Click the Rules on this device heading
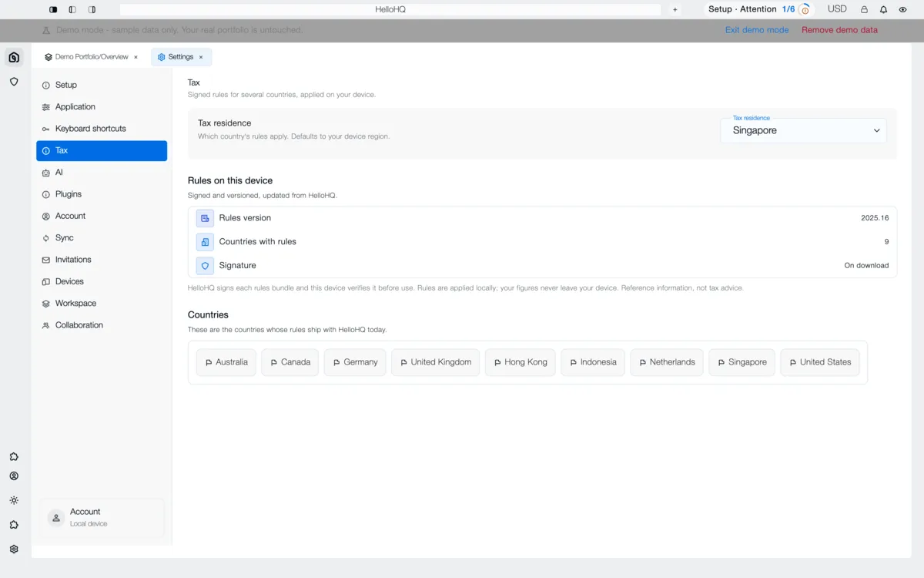924x578 pixels. coord(230,181)
